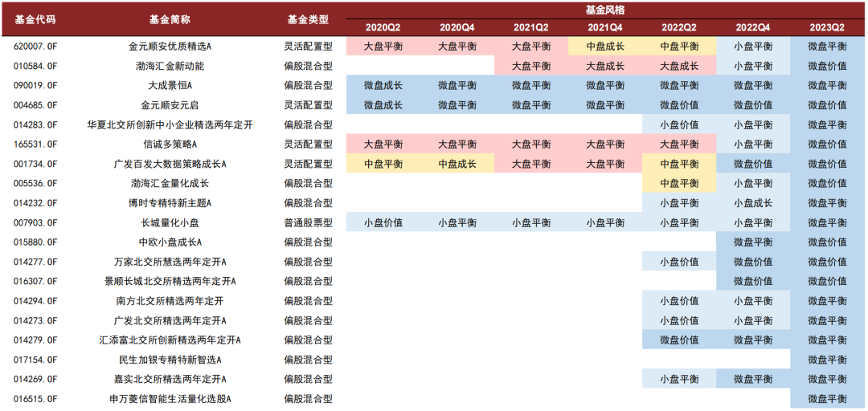Click fund code 007903.OF
Viewport: 868px width, 411px height.
coord(35,223)
